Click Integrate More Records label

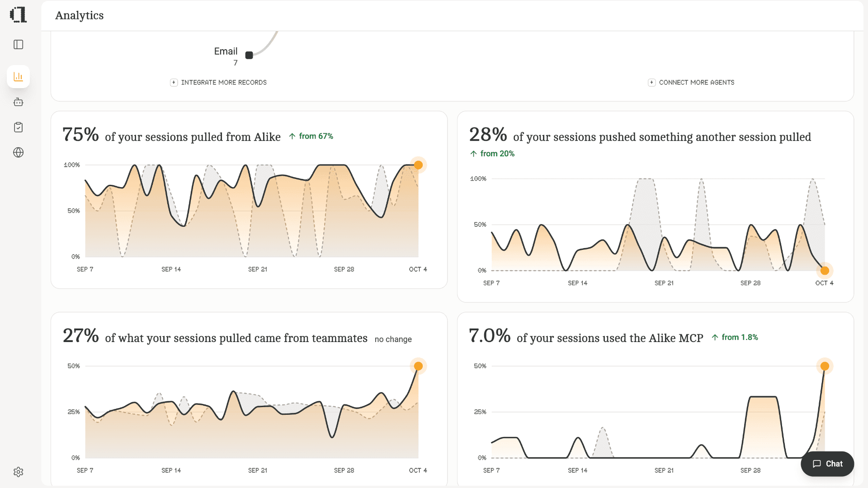[224, 82]
